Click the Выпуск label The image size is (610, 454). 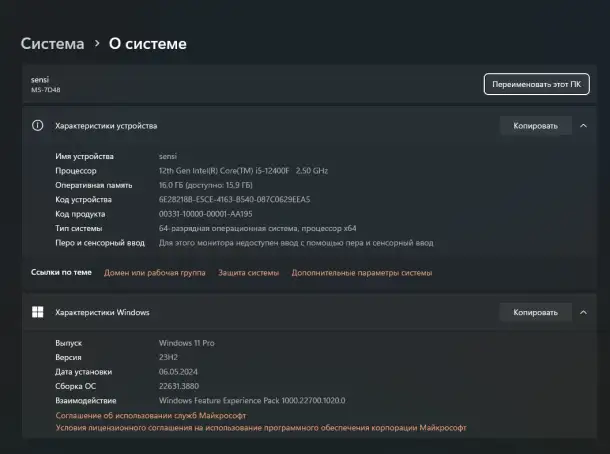pos(68,343)
